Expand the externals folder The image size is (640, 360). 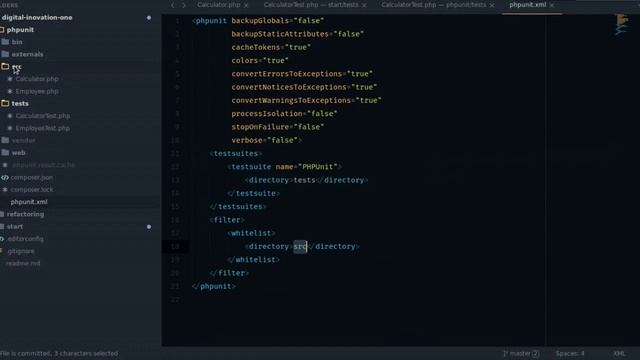coord(27,54)
